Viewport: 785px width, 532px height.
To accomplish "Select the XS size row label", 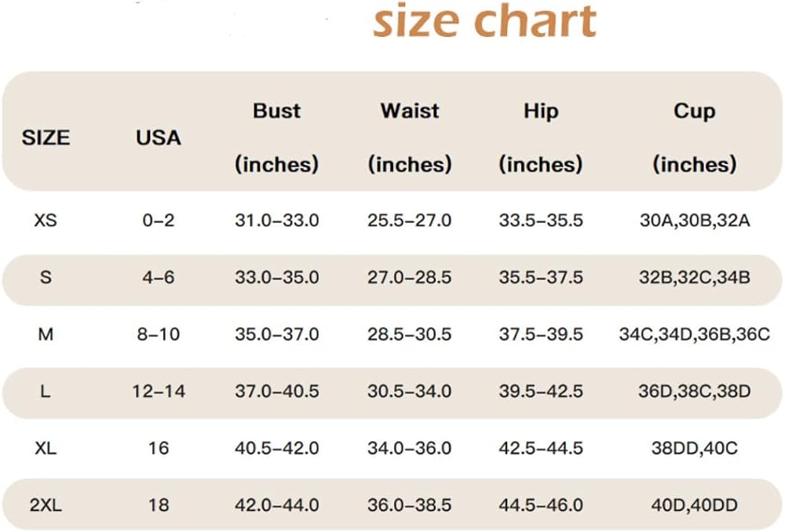I will click(x=46, y=220).
